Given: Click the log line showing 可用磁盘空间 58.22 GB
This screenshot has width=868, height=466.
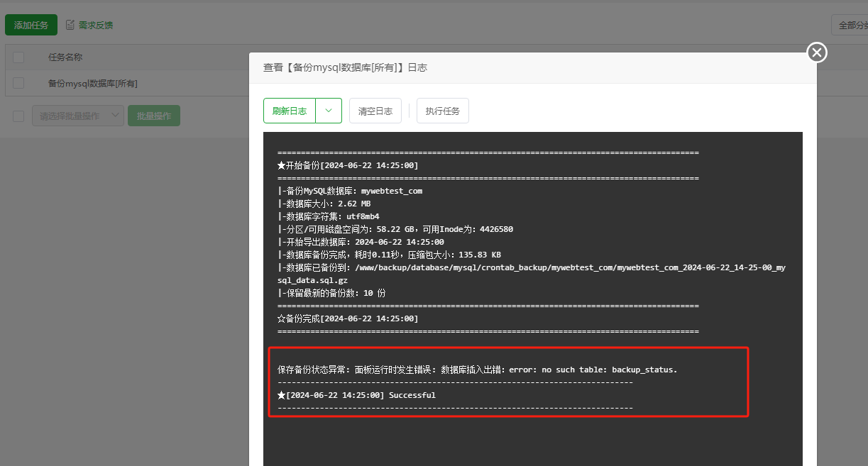Looking at the screenshot, I should [395, 229].
